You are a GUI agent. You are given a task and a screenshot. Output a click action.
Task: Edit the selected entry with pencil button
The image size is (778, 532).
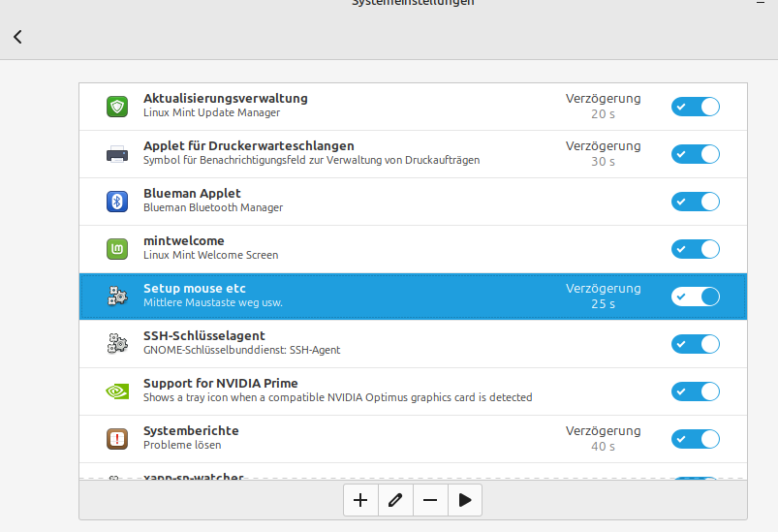395,500
